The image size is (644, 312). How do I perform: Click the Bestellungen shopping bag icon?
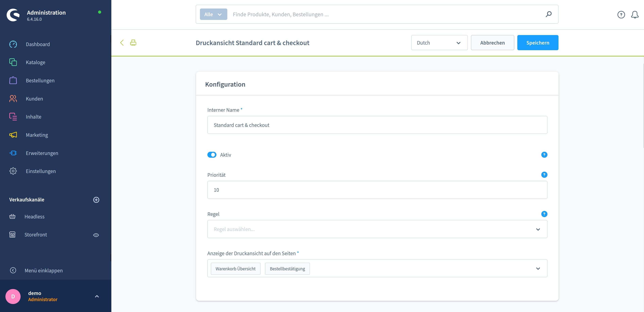tap(13, 80)
